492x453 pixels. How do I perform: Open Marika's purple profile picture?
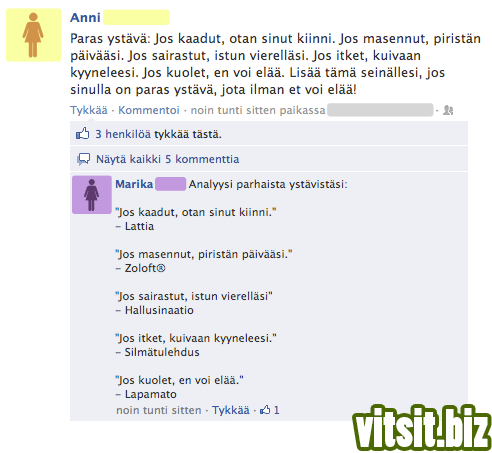[92, 195]
